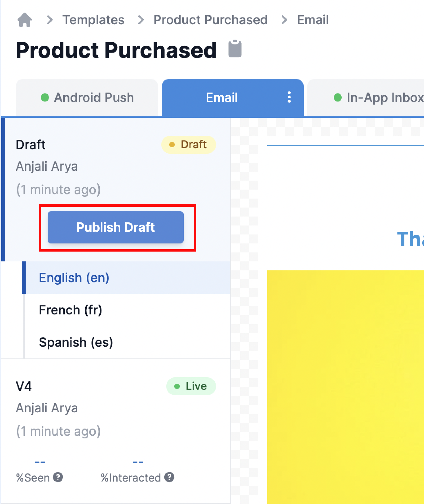Screen dimensions: 424x504
Task: Go to the home breadcrumb icon
Action: [25, 20]
